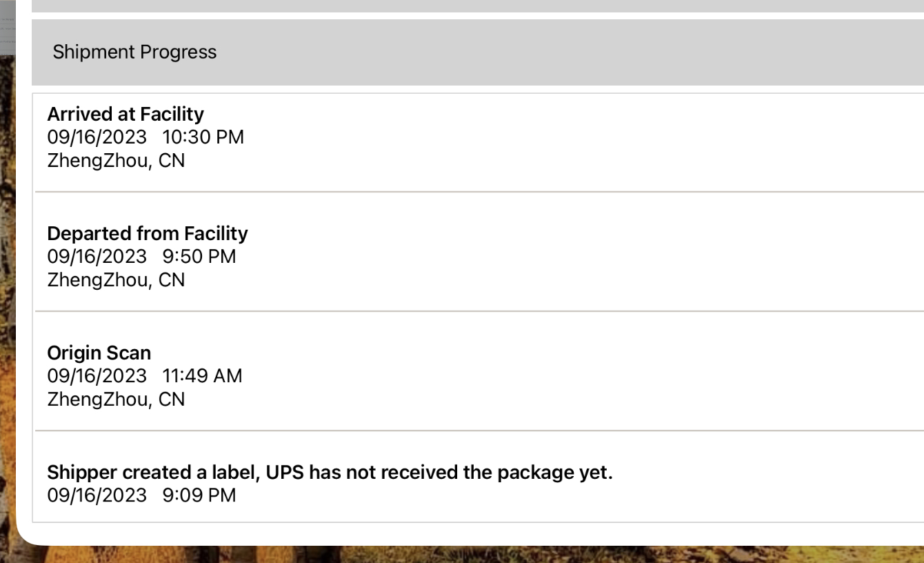Click ZhengZhou, CN under Origin Scan
The height and width of the screenshot is (563, 924).
click(x=116, y=399)
